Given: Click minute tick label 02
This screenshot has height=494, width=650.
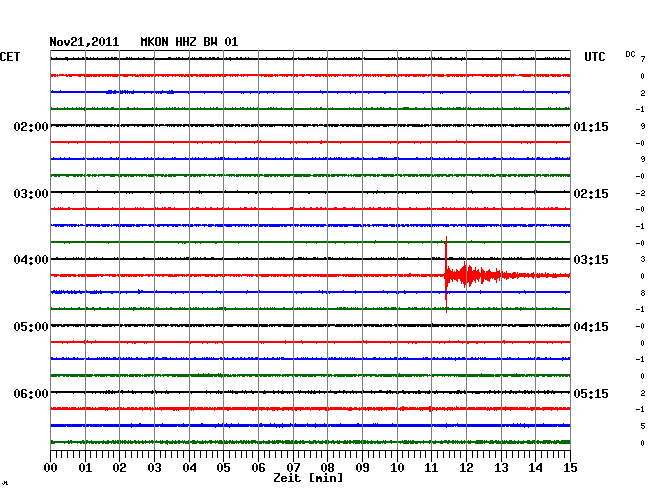Looking at the screenshot, I should point(119,468).
